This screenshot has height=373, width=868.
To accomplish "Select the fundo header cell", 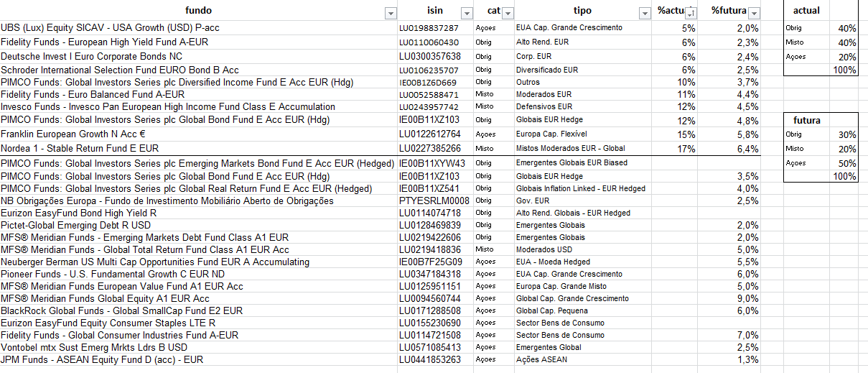I will (x=198, y=11).
